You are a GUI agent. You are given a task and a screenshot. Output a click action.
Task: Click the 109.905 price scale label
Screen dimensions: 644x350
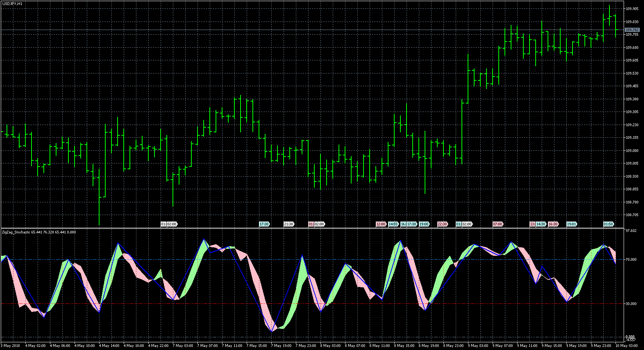(x=632, y=9)
